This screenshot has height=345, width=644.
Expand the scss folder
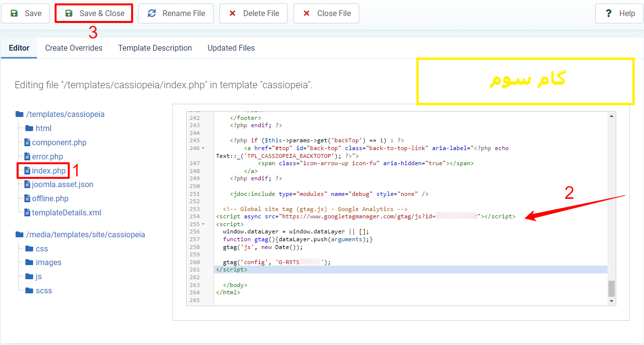[43, 291]
